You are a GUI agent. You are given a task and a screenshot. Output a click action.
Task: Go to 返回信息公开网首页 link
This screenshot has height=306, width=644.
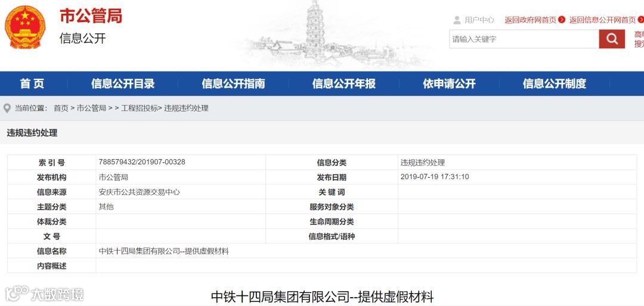[602, 20]
